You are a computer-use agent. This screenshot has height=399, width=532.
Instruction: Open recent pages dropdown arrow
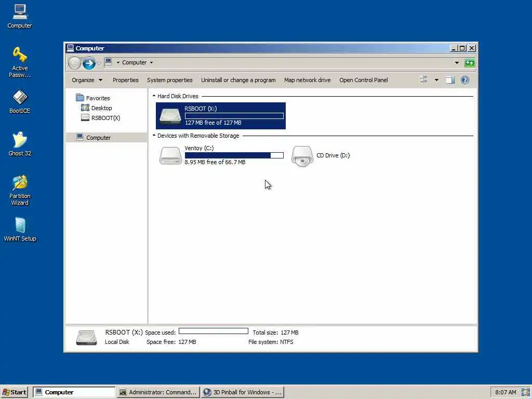pos(99,63)
